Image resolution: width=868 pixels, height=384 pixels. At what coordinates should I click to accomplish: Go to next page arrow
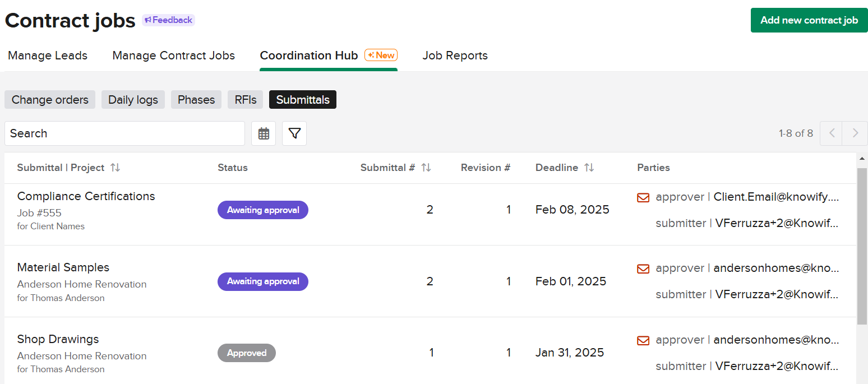coord(855,133)
